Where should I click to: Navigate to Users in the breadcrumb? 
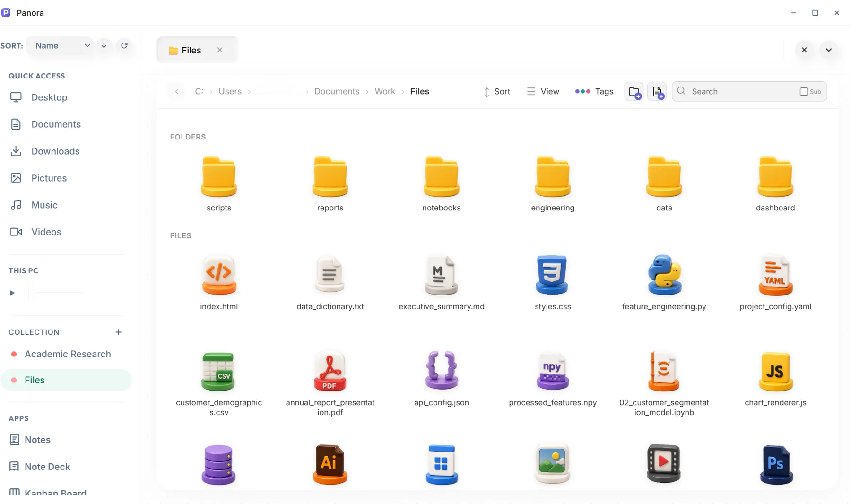tap(230, 91)
